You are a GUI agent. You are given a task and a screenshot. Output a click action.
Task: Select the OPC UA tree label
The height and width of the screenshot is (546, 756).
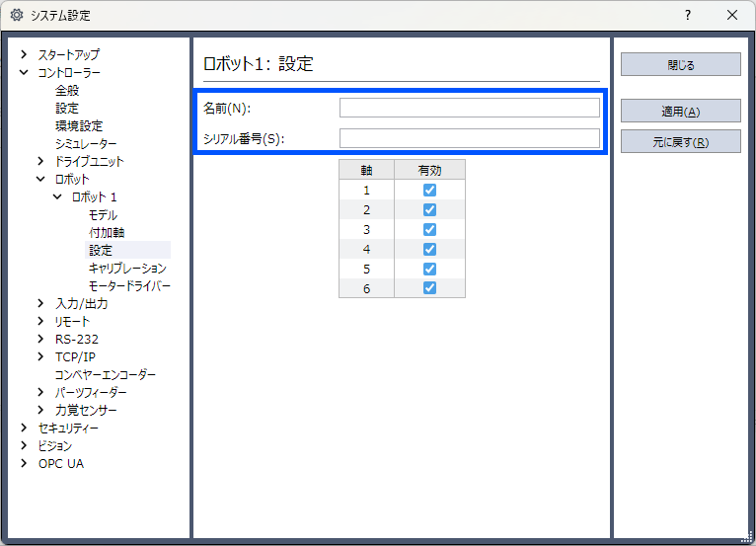pyautogui.click(x=61, y=463)
